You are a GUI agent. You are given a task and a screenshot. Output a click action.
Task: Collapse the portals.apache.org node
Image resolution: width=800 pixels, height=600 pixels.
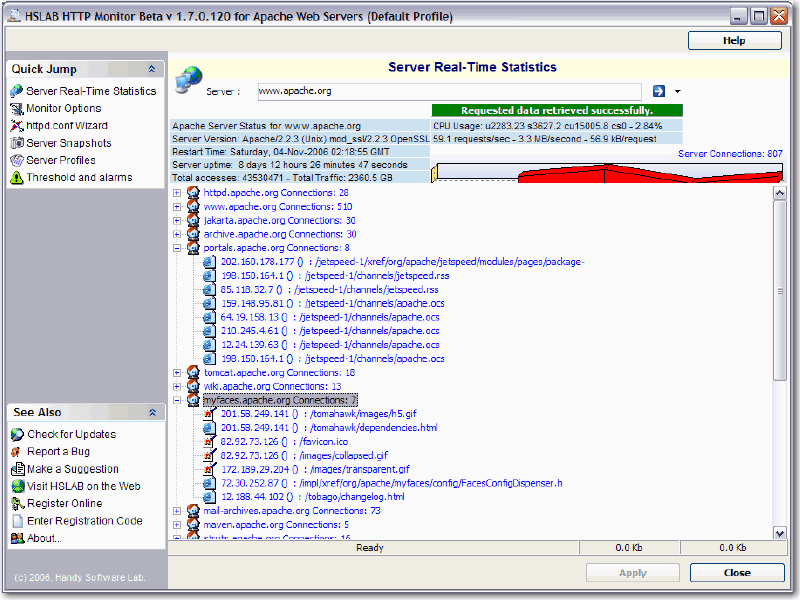(x=177, y=248)
